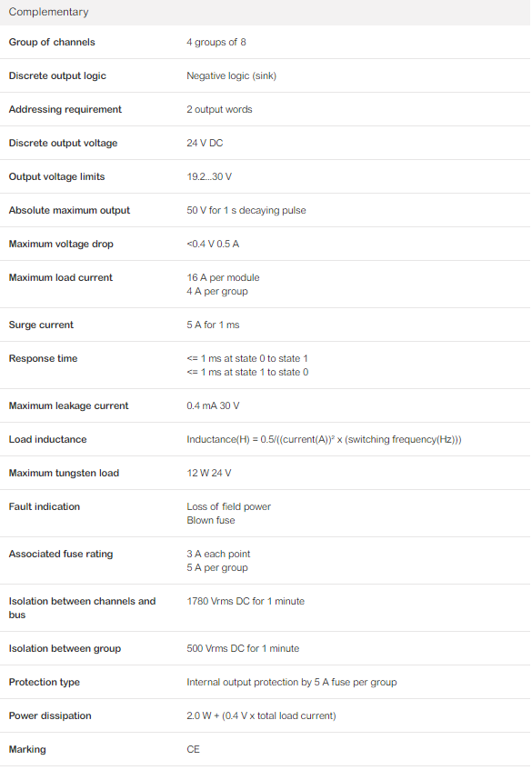The image size is (532, 770).
Task: Click the '4 groups of 8' value
Action: (x=216, y=42)
